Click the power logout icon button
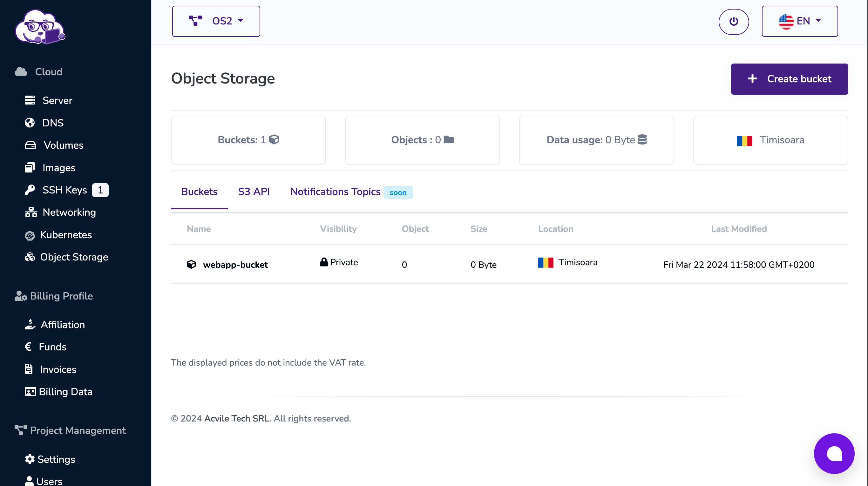The height and width of the screenshot is (486, 868). pyautogui.click(x=733, y=22)
